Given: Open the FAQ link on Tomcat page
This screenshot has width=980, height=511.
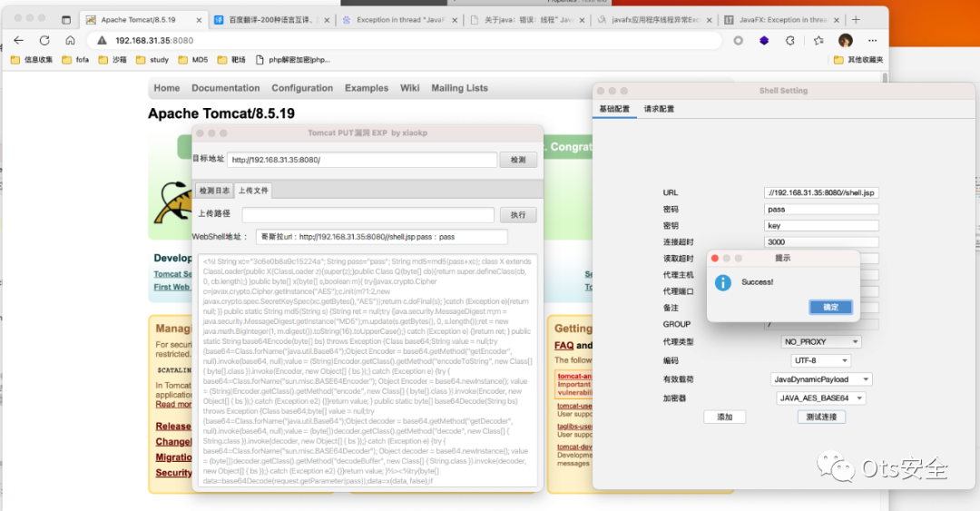Looking at the screenshot, I should coord(563,345).
